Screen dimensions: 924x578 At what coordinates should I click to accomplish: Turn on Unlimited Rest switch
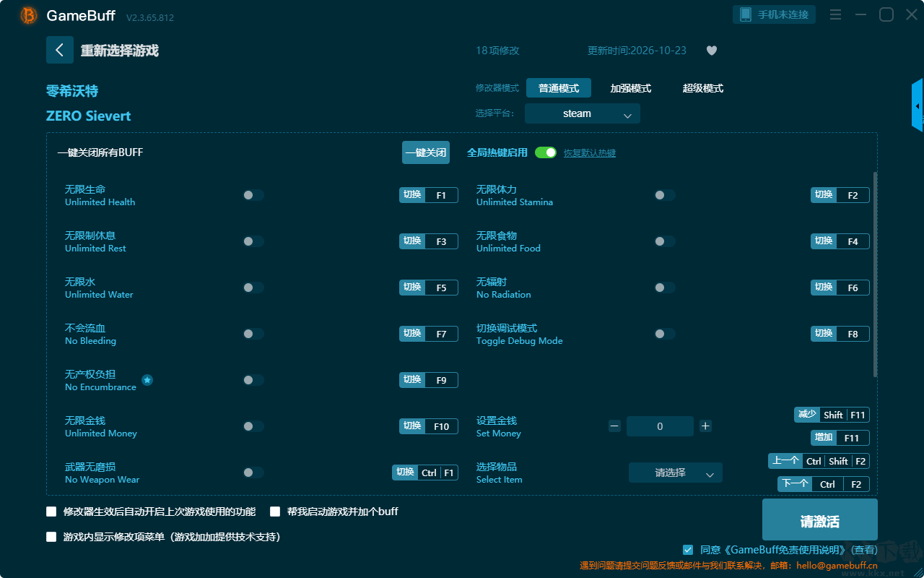click(253, 241)
